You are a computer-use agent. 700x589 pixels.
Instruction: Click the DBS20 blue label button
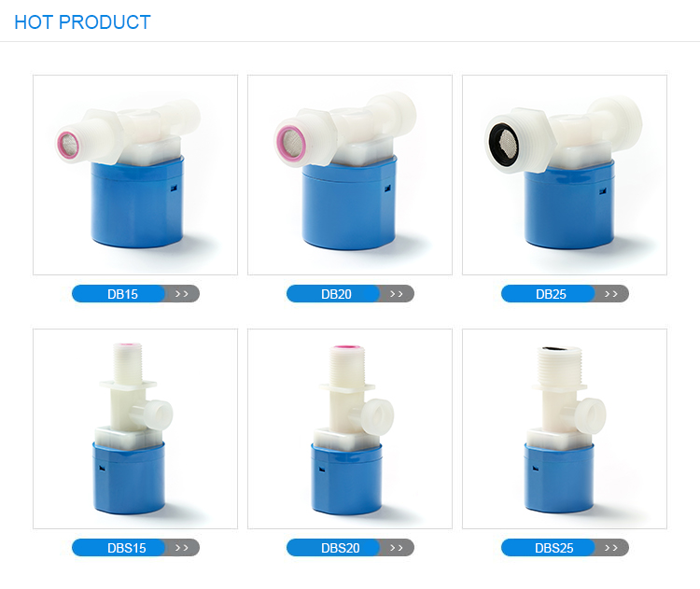[333, 548]
